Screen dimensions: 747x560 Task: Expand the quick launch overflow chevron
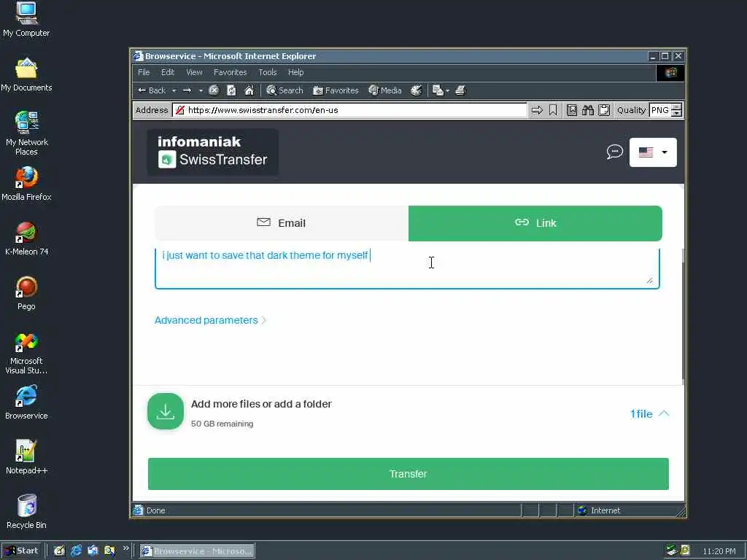[125, 548]
